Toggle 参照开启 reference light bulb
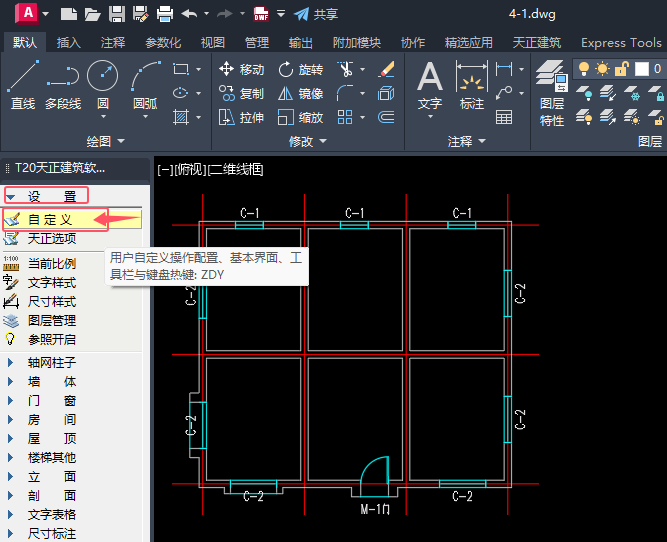Image resolution: width=667 pixels, height=542 pixels. pos(12,339)
